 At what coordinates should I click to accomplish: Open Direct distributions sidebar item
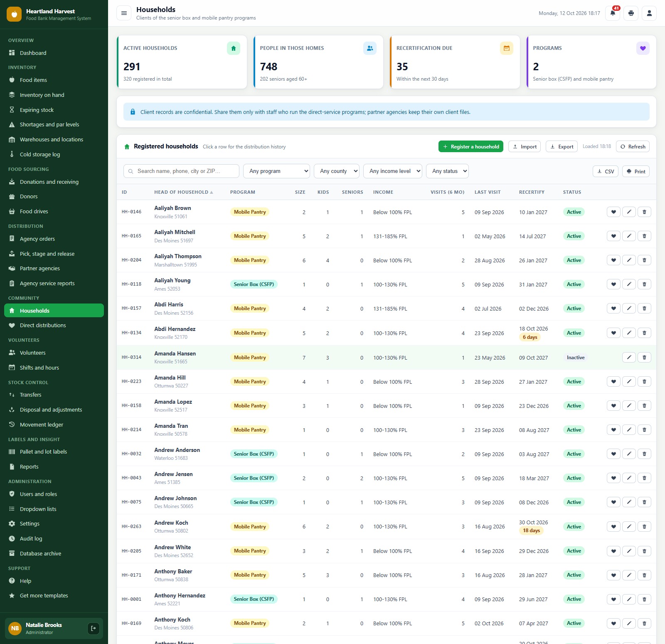pos(54,326)
